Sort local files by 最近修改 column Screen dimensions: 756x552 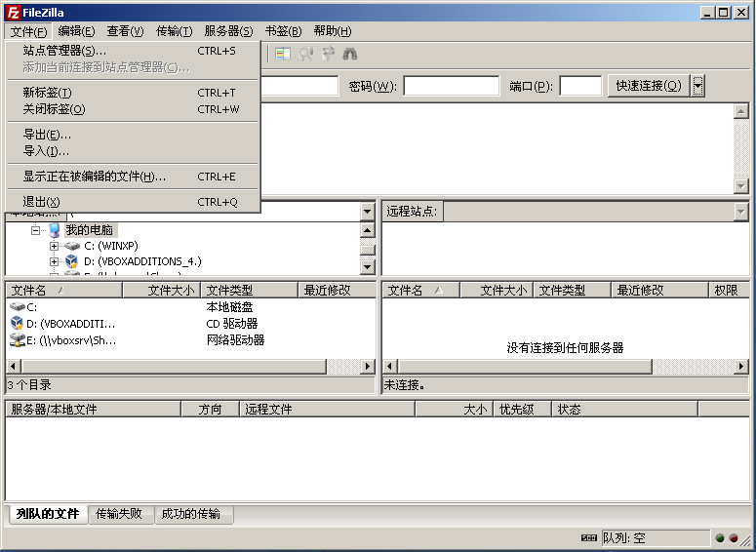click(337, 291)
